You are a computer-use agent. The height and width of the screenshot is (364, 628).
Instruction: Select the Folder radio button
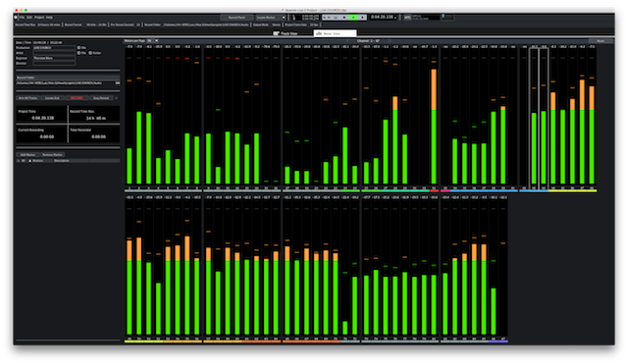click(90, 53)
